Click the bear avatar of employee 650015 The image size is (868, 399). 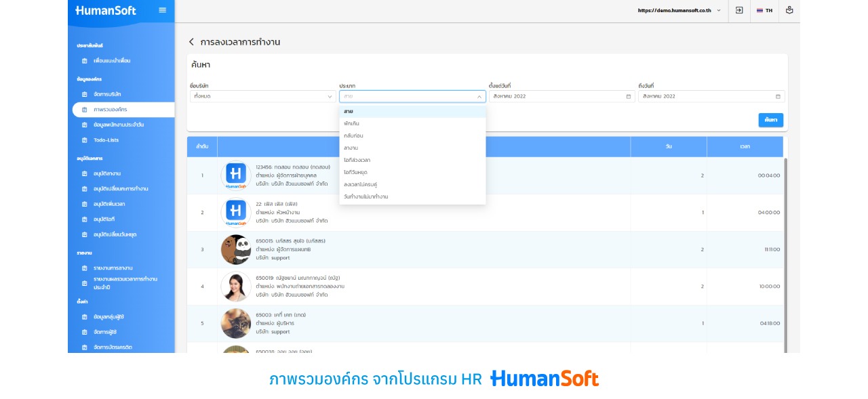point(236,249)
